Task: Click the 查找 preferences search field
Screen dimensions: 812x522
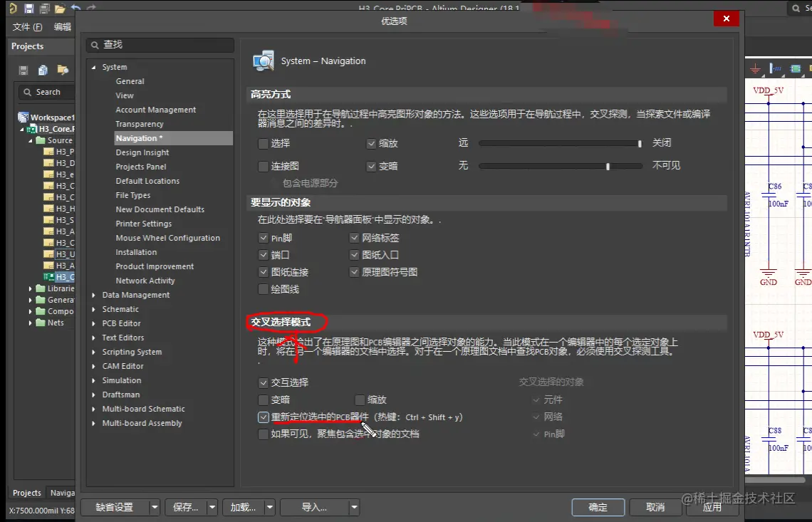Action: [160, 45]
